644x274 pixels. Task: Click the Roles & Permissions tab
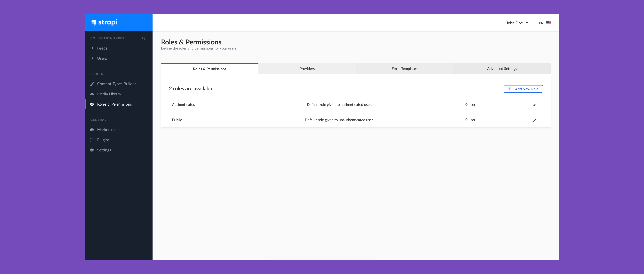click(209, 68)
